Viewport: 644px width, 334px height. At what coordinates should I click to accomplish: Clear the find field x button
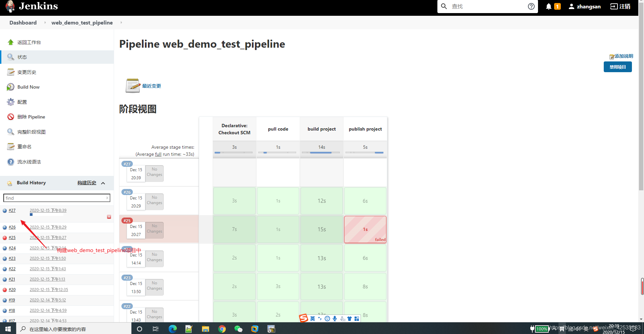click(x=107, y=198)
